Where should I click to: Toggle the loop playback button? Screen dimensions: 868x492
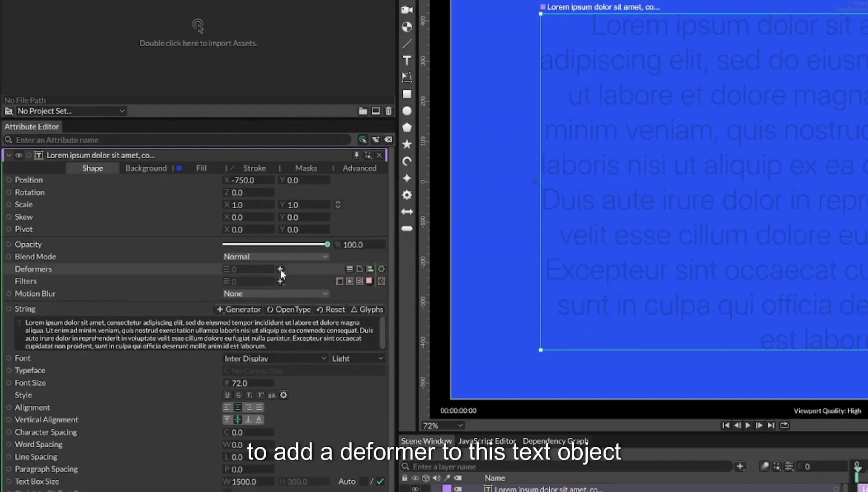click(784, 425)
